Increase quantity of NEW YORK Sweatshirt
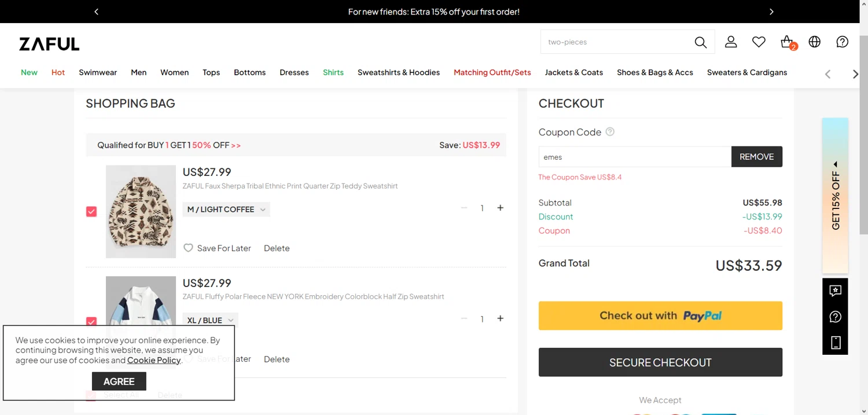868x415 pixels. [500, 318]
